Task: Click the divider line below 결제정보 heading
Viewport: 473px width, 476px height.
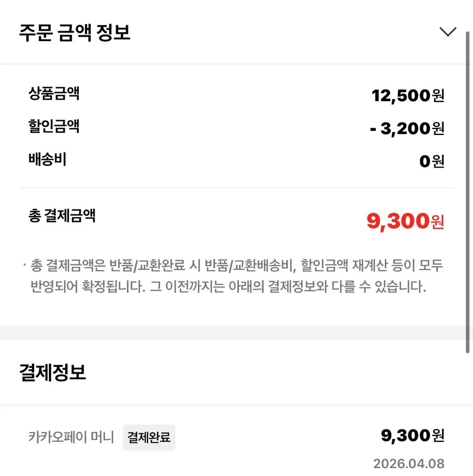Action: [x=236, y=405]
